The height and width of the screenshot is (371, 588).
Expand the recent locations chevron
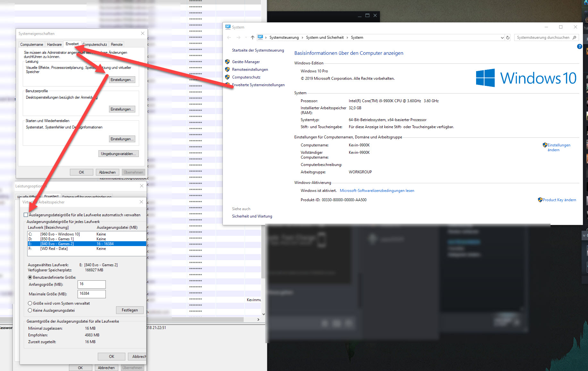pos(246,37)
